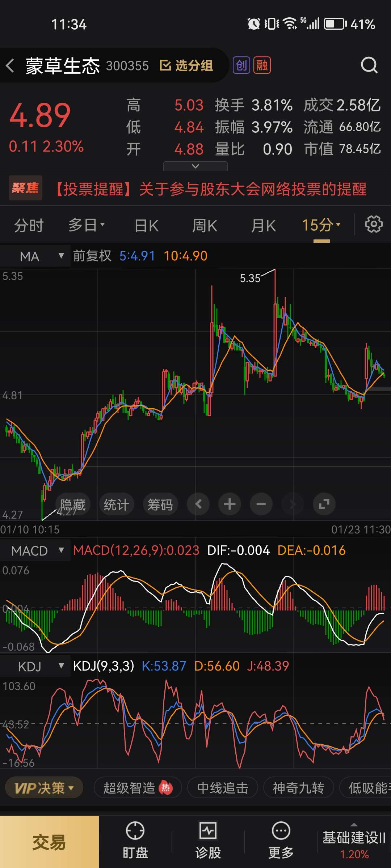Viewport: 391px width, 868px height.
Task: Shift chart left with arrow button
Action: pos(198,504)
